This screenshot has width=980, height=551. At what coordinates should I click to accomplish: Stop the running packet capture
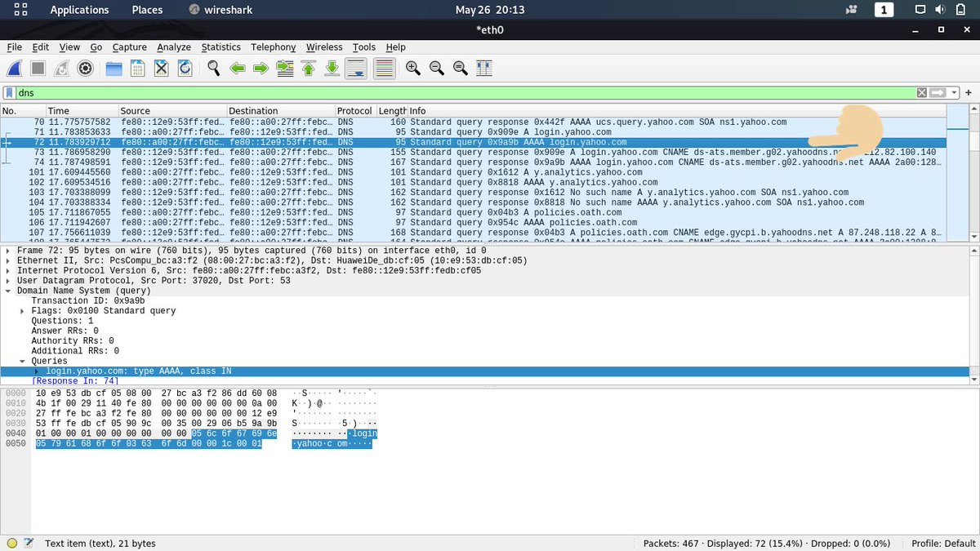38,69
